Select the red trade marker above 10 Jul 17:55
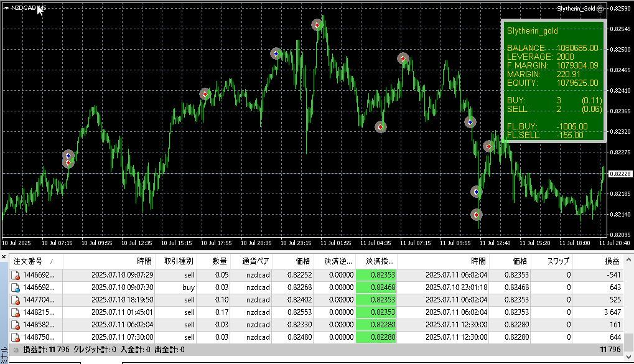Screen dimensions: 634x364 click(x=205, y=94)
